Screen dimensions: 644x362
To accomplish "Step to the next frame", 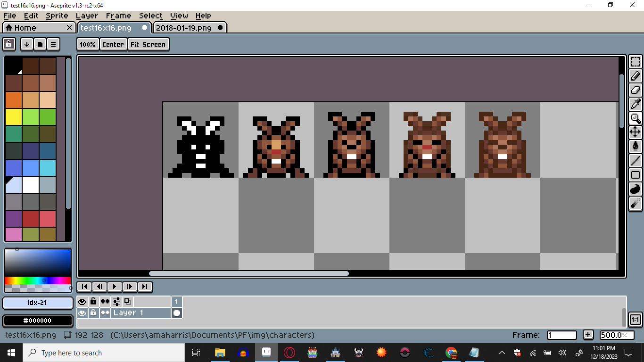I will (130, 287).
